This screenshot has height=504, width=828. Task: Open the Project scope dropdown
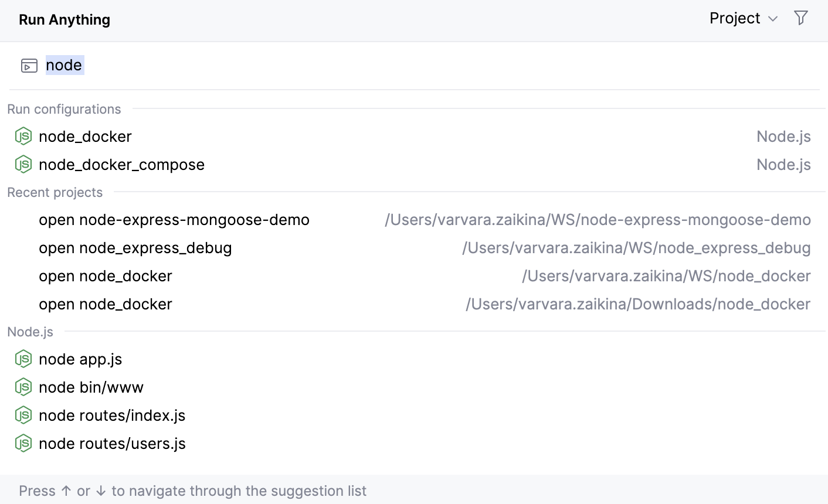743,18
